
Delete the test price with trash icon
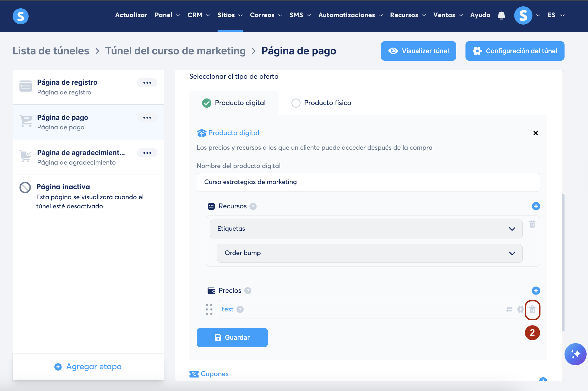[532, 309]
